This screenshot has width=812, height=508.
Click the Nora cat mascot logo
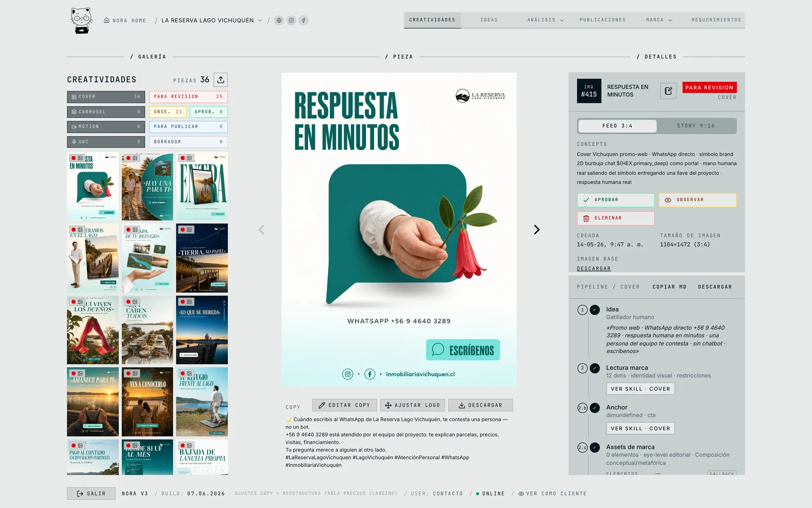(x=81, y=20)
